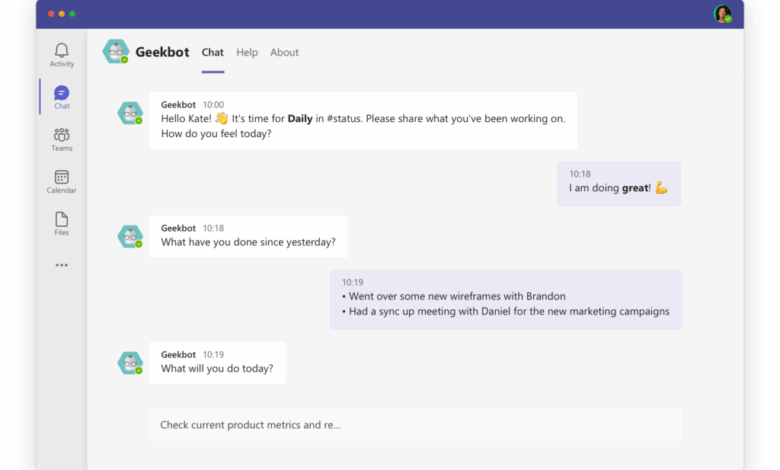The width and height of the screenshot is (780, 470).
Task: Click 'Had a sync up meeting with Daniel' line
Action: (505, 311)
